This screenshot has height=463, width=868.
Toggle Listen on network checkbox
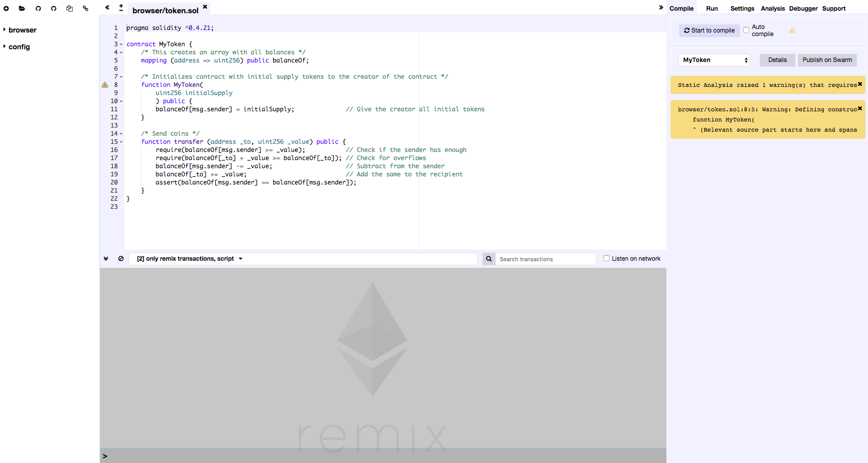pyautogui.click(x=606, y=258)
